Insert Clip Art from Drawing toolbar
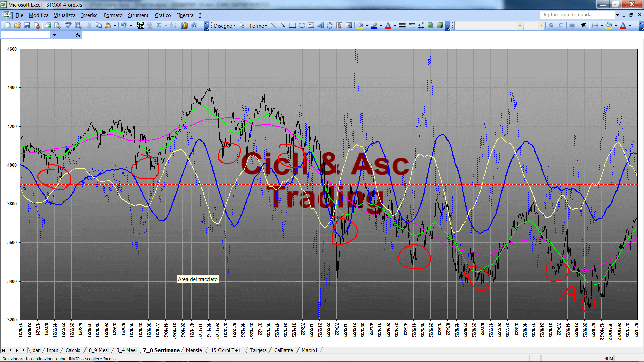The width and height of the screenshot is (644, 362). tap(339, 26)
